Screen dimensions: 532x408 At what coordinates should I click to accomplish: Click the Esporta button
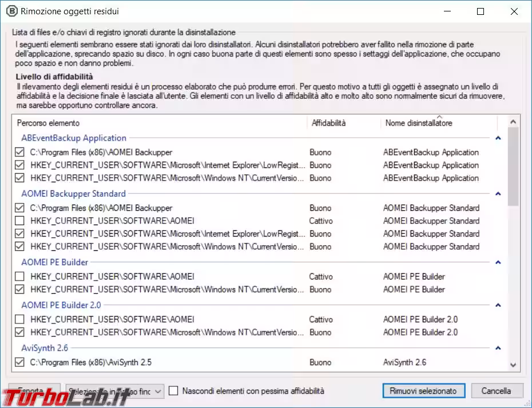(34, 391)
